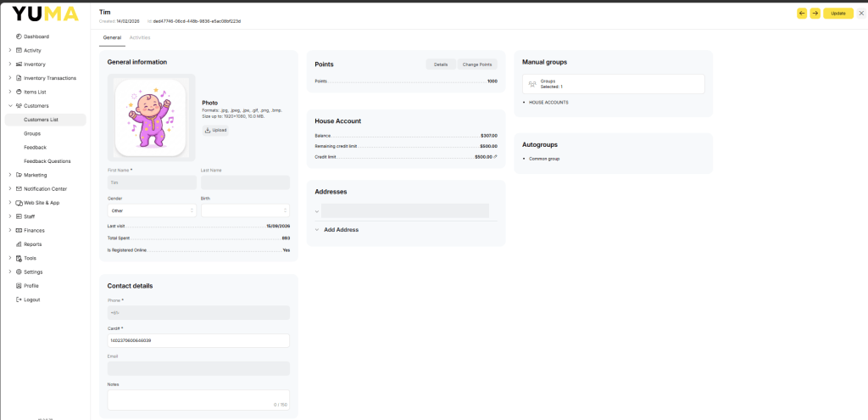The image size is (868, 420).
Task: Click the Activity sidebar icon
Action: pyautogui.click(x=19, y=50)
